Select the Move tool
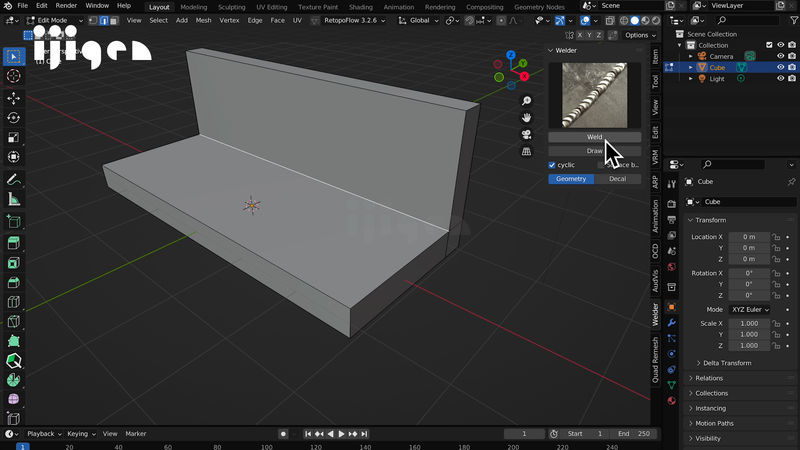The image size is (800, 450). click(14, 98)
